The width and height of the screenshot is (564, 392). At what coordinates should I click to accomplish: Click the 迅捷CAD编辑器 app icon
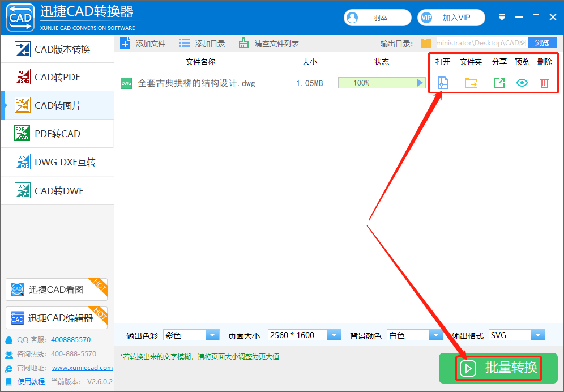click(x=18, y=318)
